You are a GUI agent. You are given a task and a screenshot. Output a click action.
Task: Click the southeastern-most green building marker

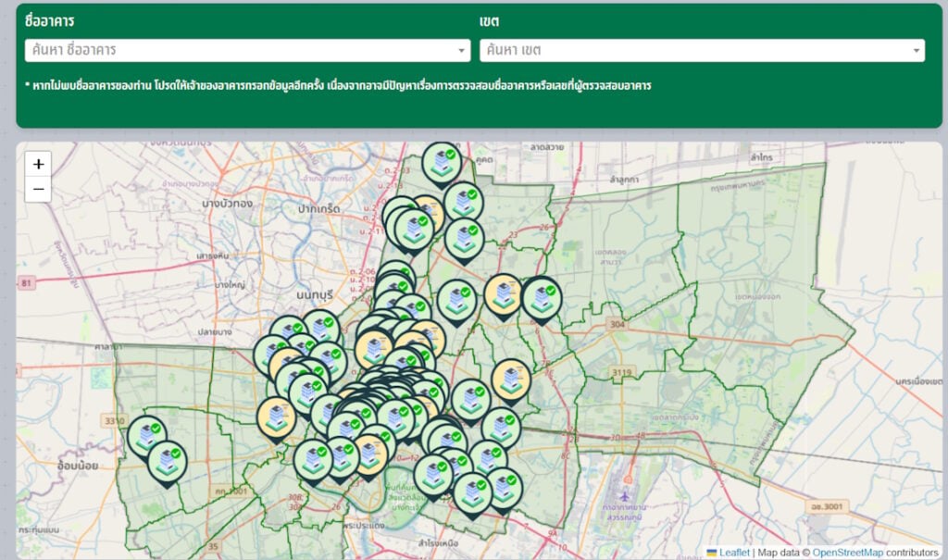coord(505,486)
